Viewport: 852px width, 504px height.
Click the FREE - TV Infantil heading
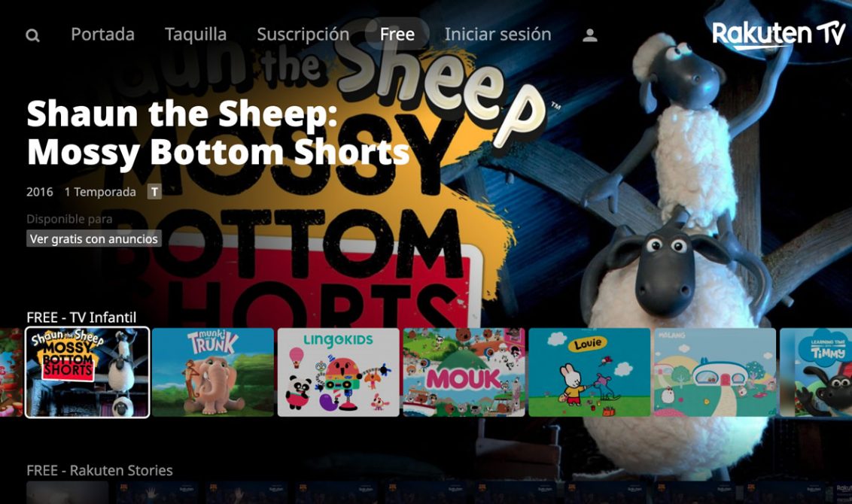point(81,317)
